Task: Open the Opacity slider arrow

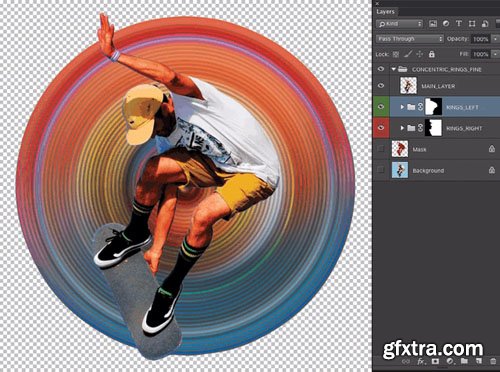Action: click(496, 39)
